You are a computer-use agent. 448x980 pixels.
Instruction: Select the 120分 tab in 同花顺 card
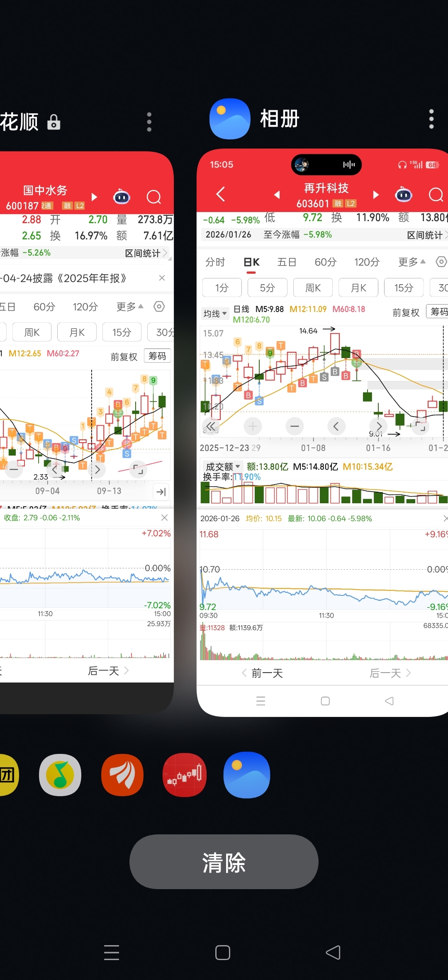85,307
